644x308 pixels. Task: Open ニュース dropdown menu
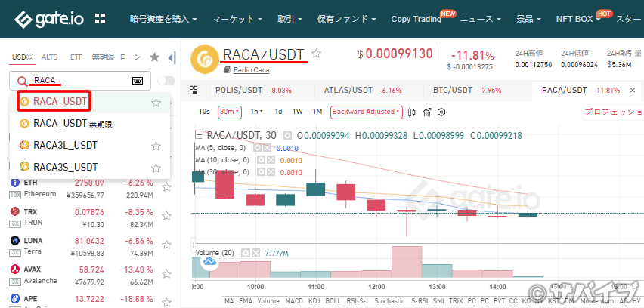[481, 19]
